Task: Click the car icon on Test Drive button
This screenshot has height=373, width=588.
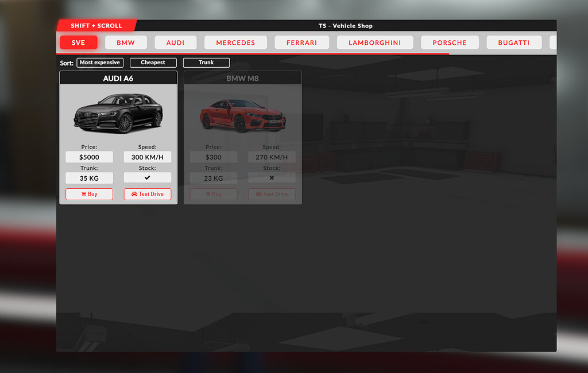Action: point(134,194)
